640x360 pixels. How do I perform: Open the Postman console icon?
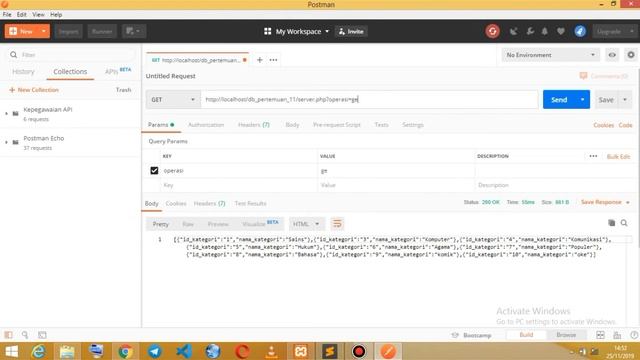tap(42, 335)
